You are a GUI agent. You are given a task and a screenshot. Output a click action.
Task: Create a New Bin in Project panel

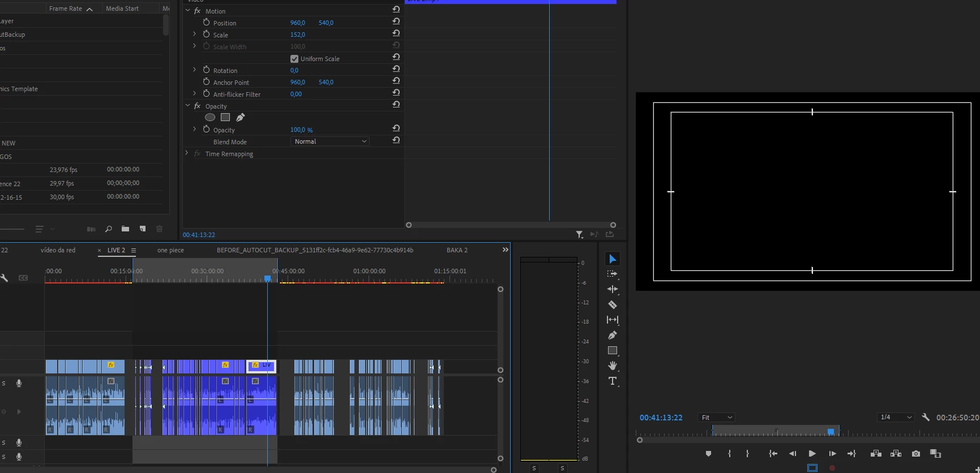pyautogui.click(x=125, y=229)
